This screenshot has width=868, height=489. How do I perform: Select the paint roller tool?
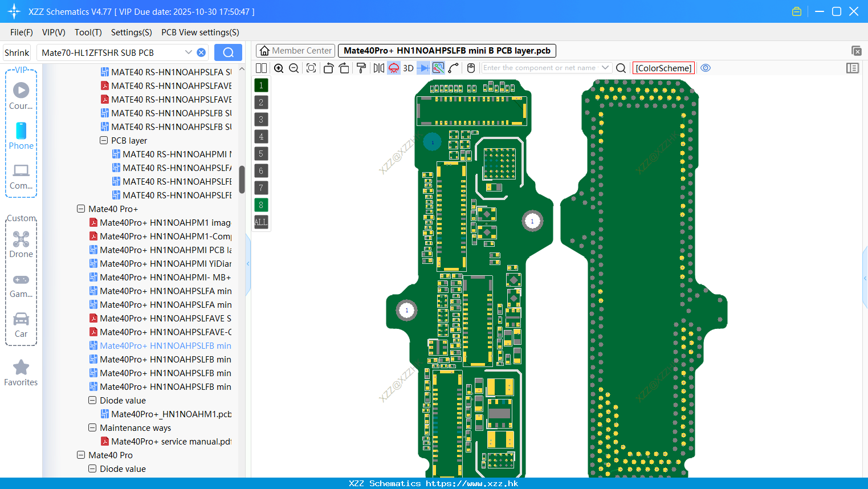361,68
